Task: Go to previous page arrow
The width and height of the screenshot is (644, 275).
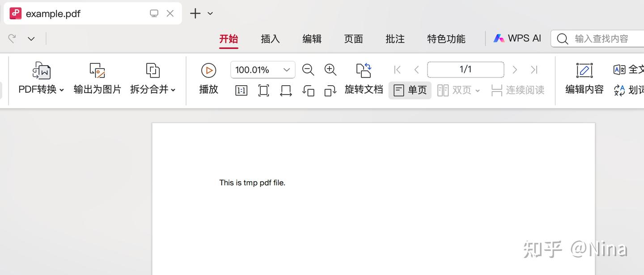Action: point(416,70)
